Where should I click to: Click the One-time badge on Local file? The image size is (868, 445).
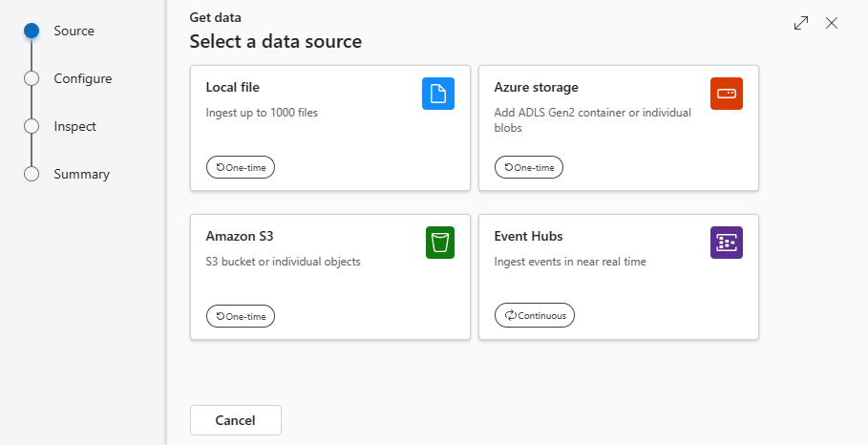tap(241, 167)
